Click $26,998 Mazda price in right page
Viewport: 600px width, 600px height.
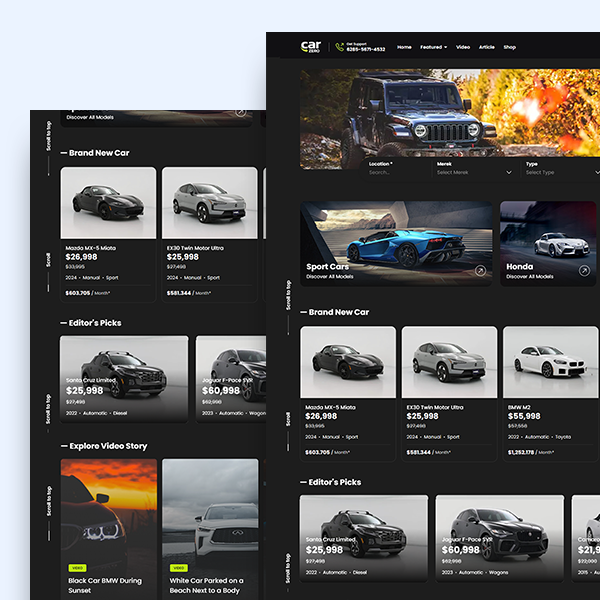pyautogui.click(x=321, y=416)
